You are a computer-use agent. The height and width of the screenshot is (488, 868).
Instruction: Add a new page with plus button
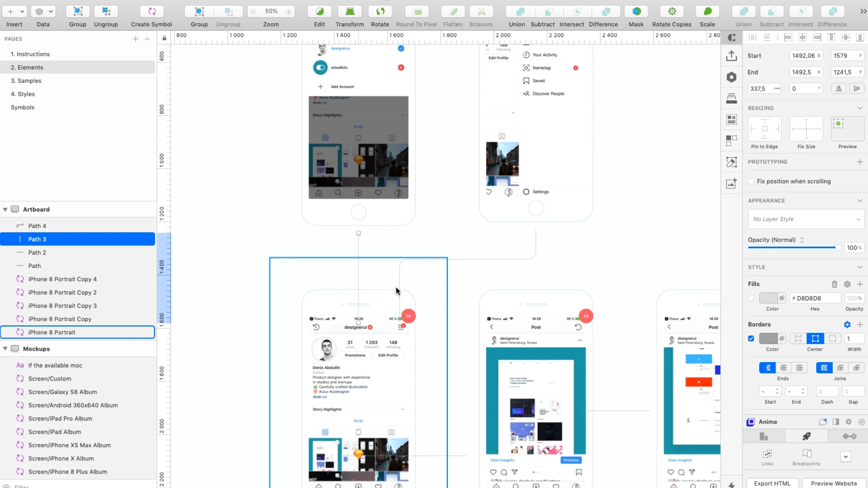(136, 39)
